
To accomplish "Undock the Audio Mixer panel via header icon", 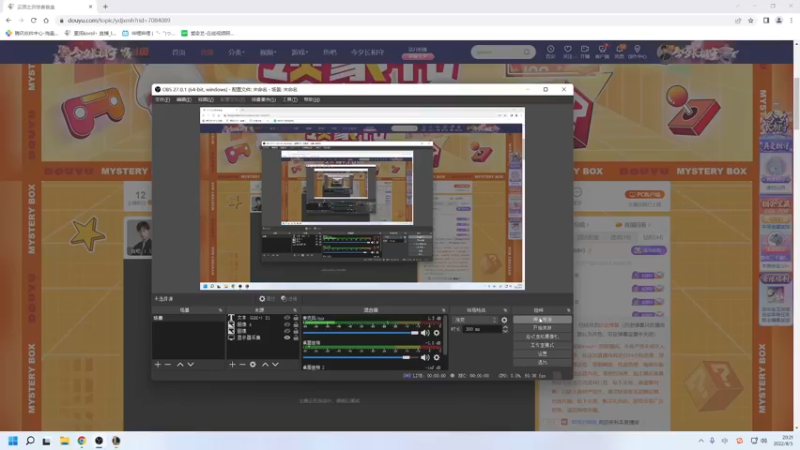I will coord(443,310).
